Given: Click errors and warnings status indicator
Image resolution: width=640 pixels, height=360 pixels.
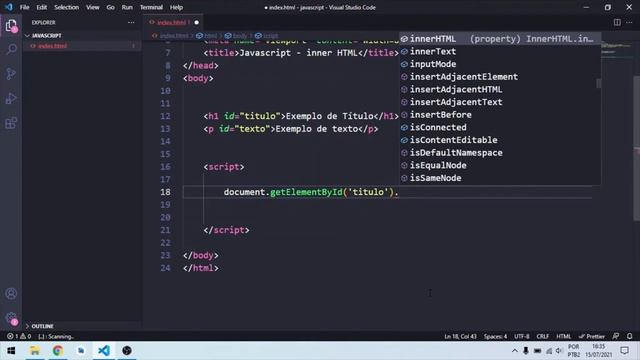Looking at the screenshot, I should click(x=19, y=336).
